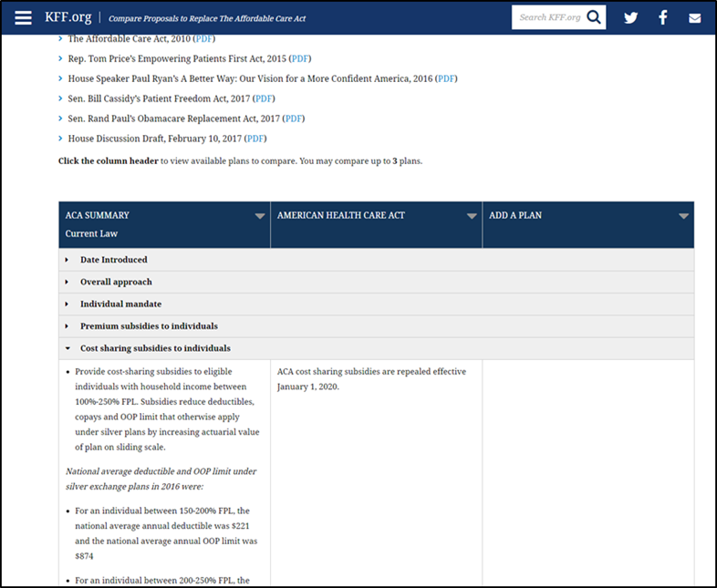
Task: Click 'Compare Proposals to Replace' header title
Action: [x=207, y=19]
